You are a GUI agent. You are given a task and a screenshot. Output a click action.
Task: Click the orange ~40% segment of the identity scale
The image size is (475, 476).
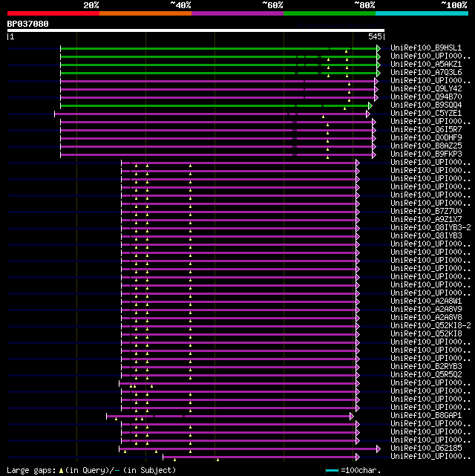point(145,13)
